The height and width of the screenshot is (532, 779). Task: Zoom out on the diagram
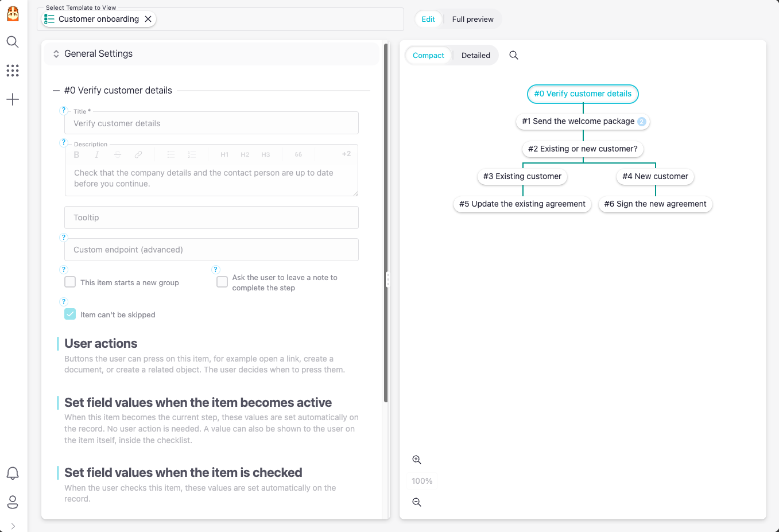[x=417, y=502]
